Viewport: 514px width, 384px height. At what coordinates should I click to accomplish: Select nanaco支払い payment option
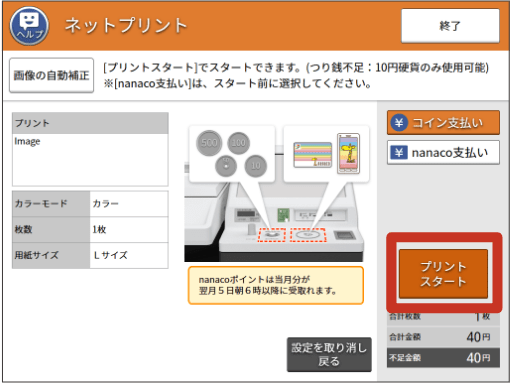(443, 153)
